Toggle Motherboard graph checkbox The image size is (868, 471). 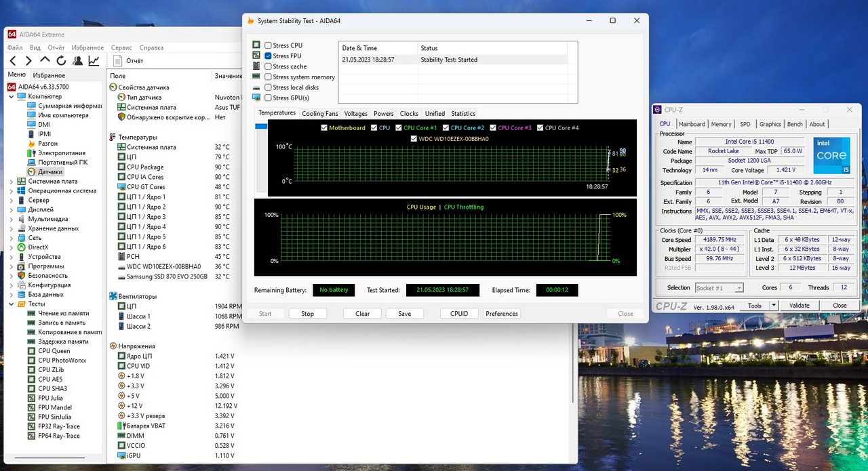(324, 127)
